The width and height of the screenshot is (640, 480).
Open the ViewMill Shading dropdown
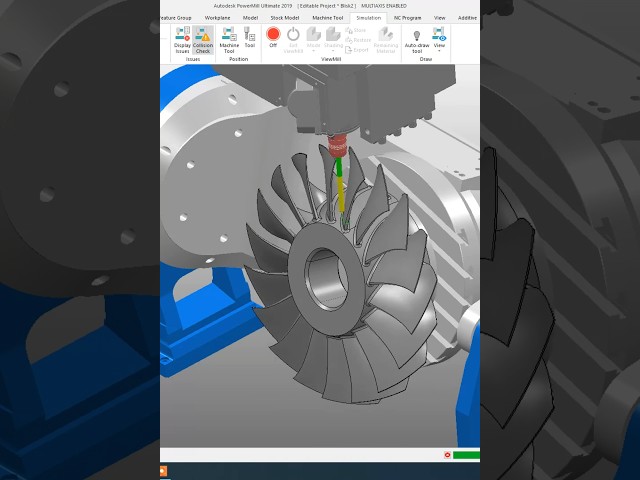[333, 39]
